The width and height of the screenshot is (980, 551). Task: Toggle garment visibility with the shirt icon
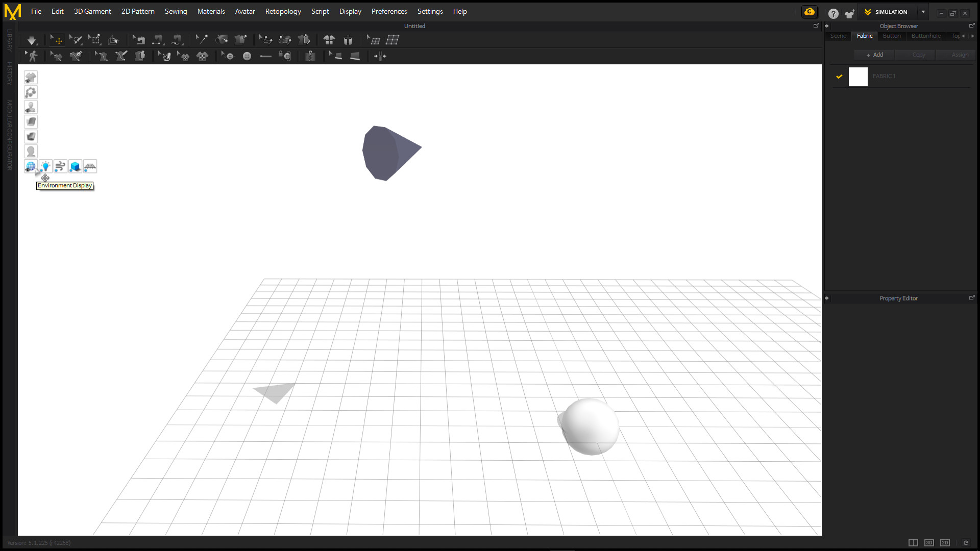31,78
